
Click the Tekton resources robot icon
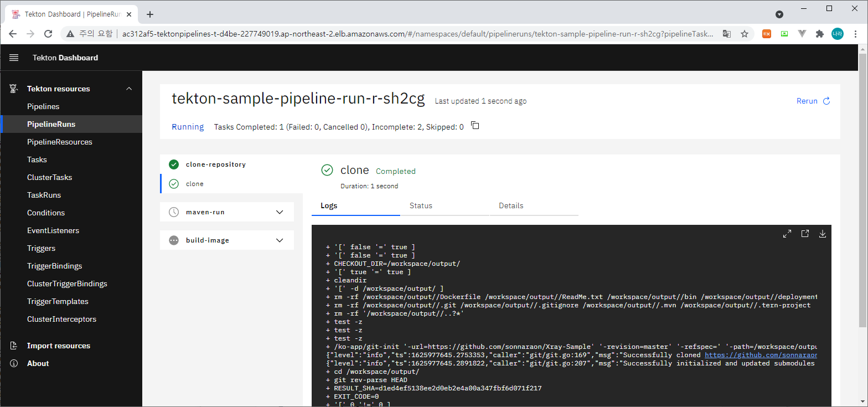point(13,89)
